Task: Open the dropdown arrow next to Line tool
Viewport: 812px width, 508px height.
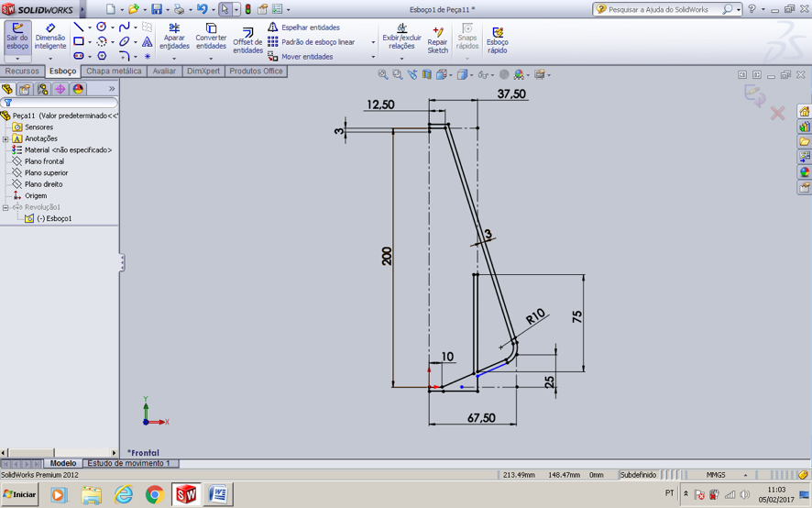Action: coord(90,28)
